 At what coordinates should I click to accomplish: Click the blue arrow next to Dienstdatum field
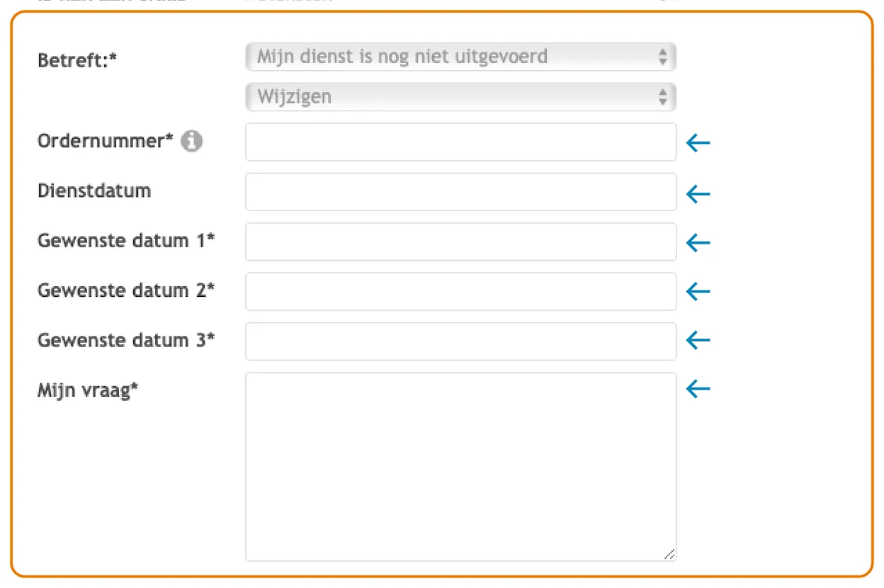point(698,194)
